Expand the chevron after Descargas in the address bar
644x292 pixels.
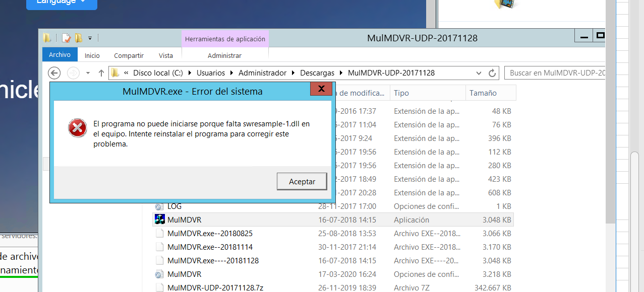pyautogui.click(x=341, y=73)
